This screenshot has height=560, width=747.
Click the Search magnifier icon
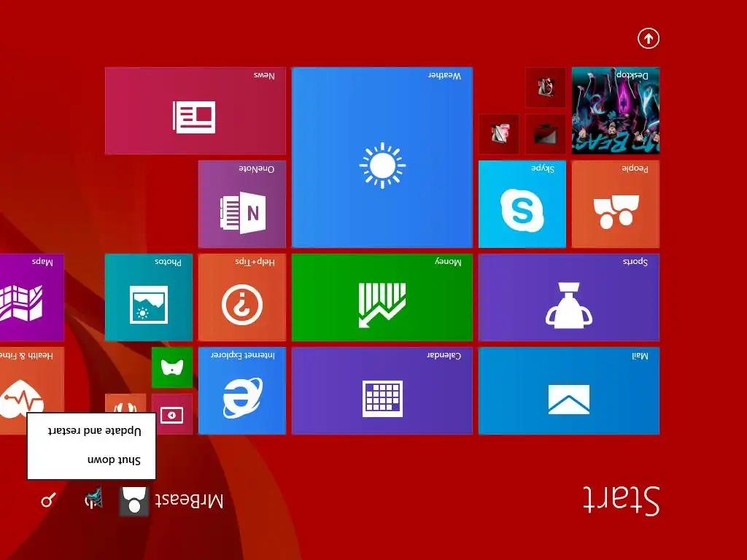coord(48,500)
